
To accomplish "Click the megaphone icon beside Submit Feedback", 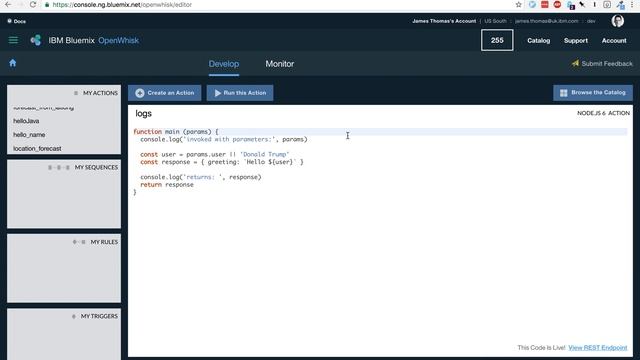I will [575, 63].
